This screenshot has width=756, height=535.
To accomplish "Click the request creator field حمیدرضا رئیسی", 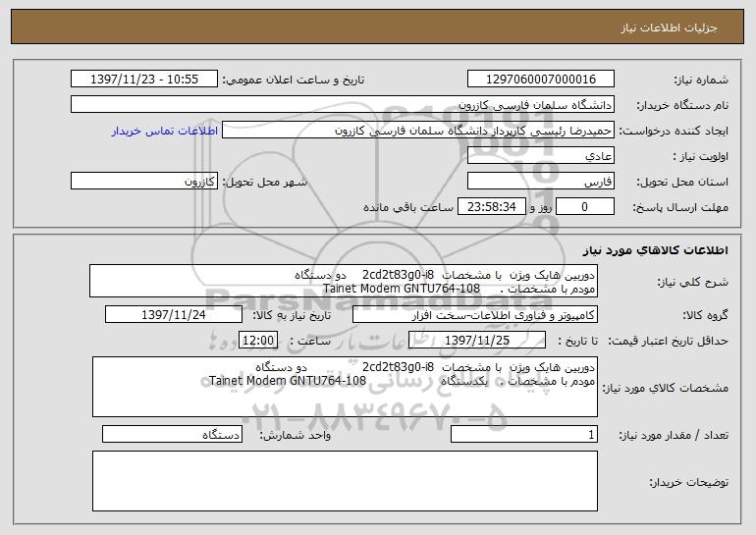I will pos(418,130).
